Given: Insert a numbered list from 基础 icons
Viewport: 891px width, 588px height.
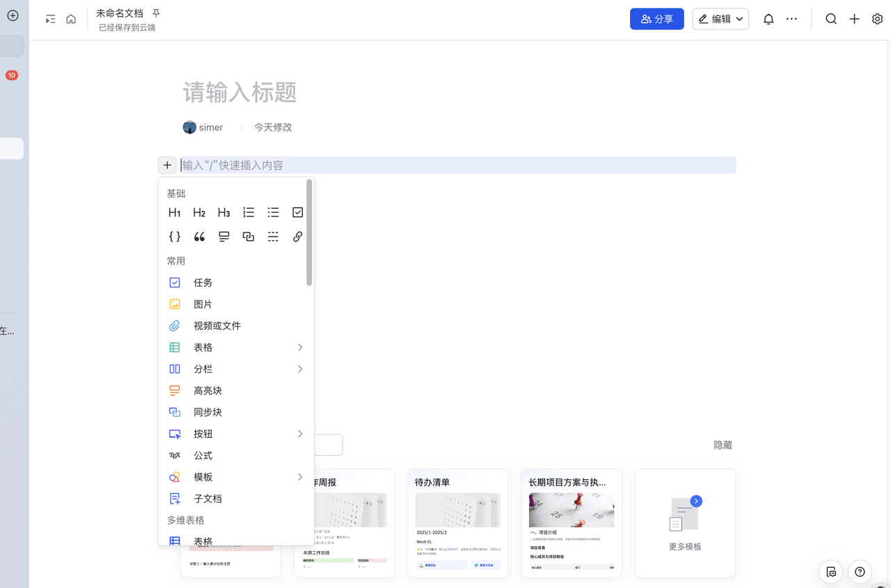Looking at the screenshot, I should 249,213.
